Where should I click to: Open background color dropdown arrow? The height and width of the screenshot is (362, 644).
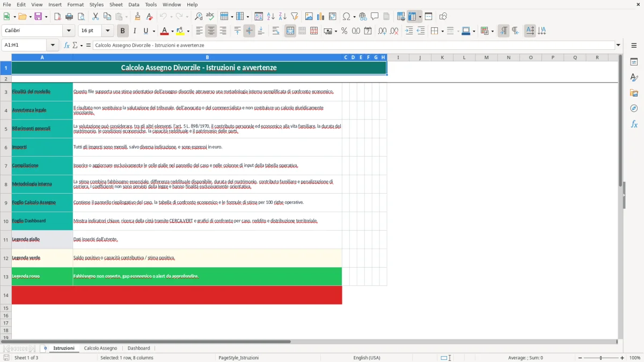(x=188, y=31)
